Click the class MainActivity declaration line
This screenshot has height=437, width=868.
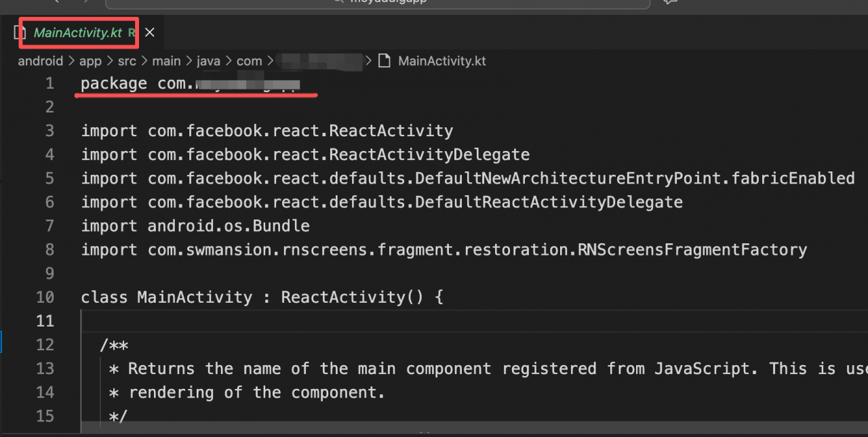(x=262, y=297)
